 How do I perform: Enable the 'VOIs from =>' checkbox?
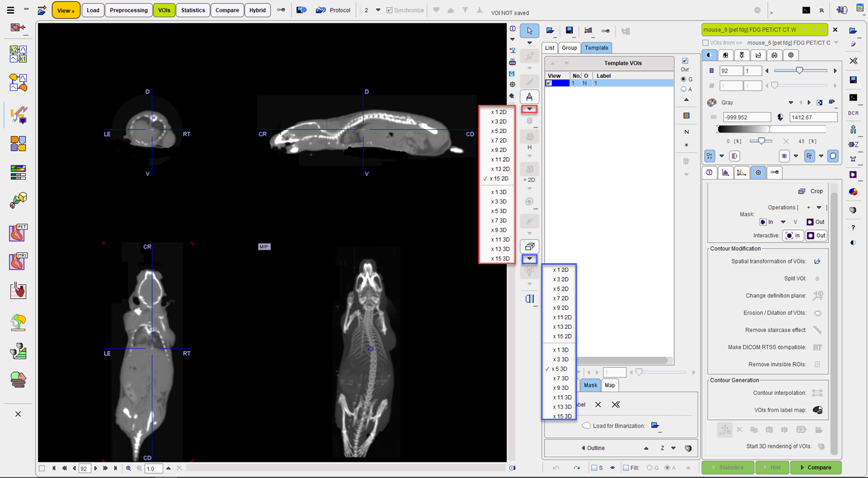pos(705,43)
